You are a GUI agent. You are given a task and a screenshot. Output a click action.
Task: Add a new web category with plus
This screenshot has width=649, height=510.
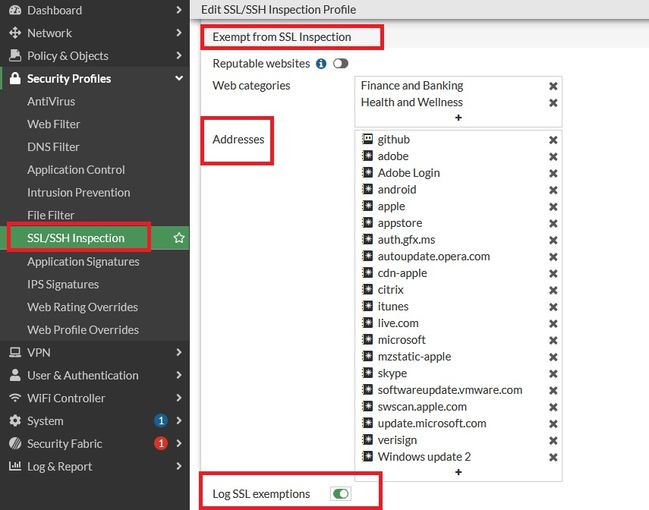458,118
